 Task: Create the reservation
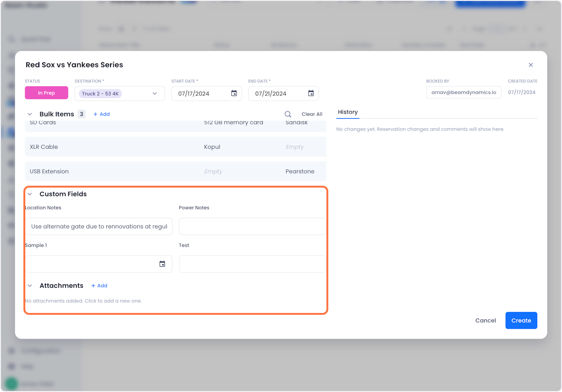[521, 320]
